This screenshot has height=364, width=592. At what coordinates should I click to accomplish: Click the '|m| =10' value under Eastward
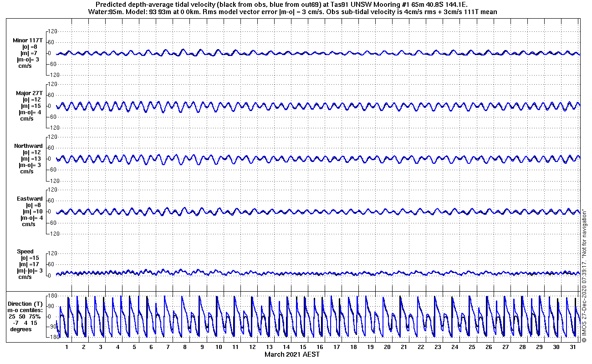[31, 212]
